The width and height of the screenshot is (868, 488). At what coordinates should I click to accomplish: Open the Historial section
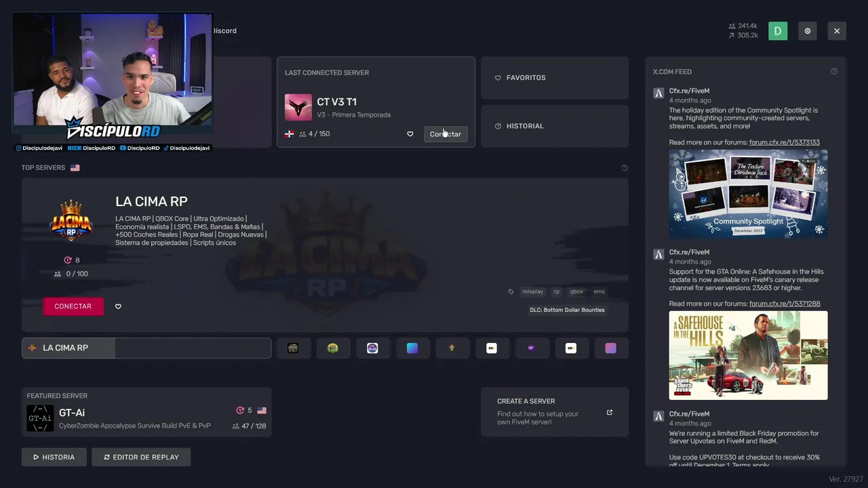555,126
